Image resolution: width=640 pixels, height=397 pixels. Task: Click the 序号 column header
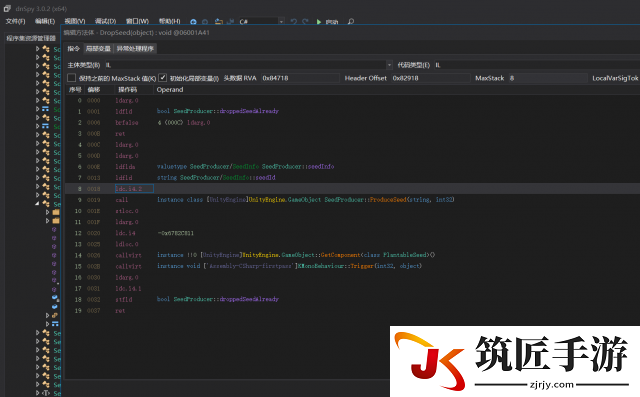(75, 90)
